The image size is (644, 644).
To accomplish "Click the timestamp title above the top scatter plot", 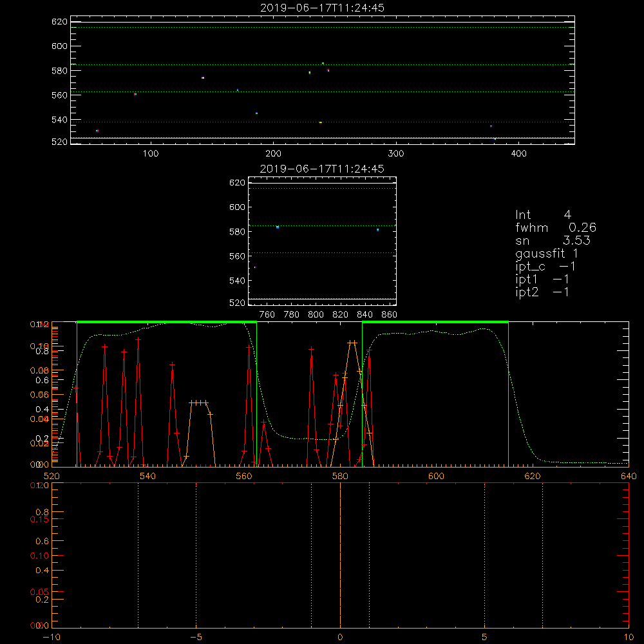I will tap(323, 8).
